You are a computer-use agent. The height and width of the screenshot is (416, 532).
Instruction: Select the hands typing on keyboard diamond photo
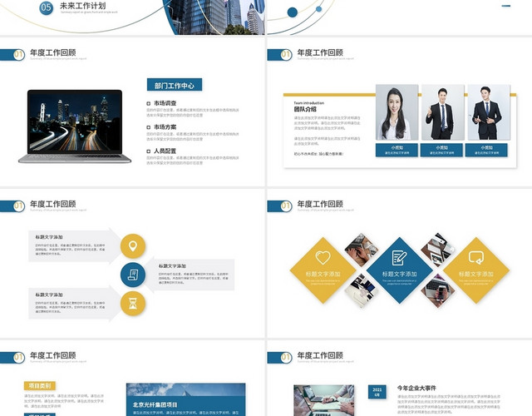point(361,250)
